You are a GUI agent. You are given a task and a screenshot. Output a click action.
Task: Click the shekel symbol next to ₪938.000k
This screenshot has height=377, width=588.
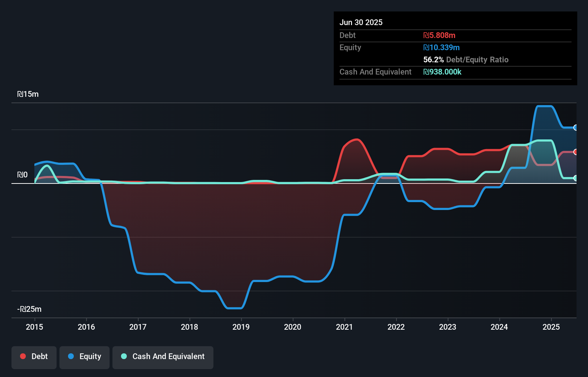coord(426,72)
